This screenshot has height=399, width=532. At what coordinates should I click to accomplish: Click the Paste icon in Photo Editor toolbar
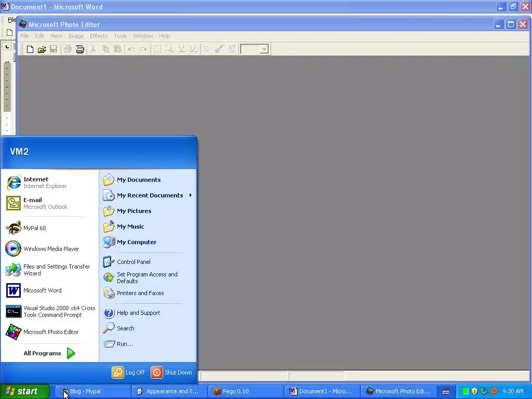tap(117, 49)
